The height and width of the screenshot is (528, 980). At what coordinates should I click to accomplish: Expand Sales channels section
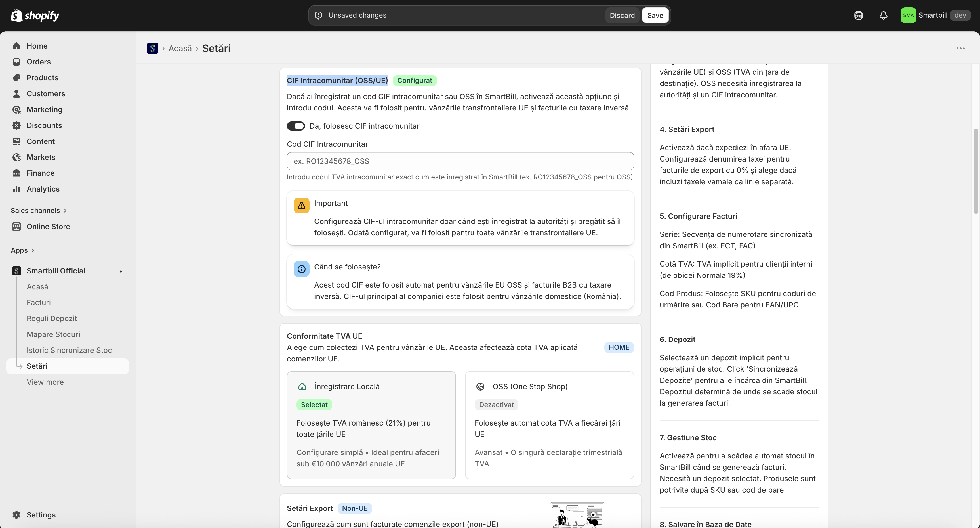[x=39, y=211]
